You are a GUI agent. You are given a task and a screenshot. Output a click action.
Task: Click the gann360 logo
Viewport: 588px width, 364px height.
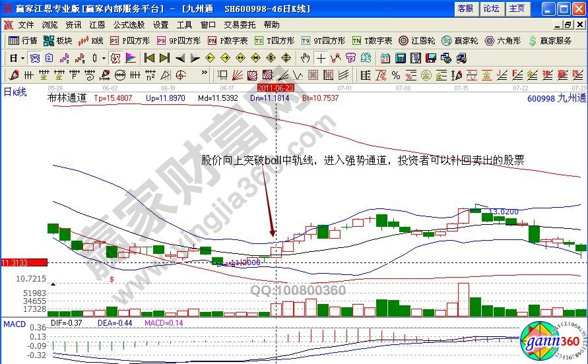553,341
